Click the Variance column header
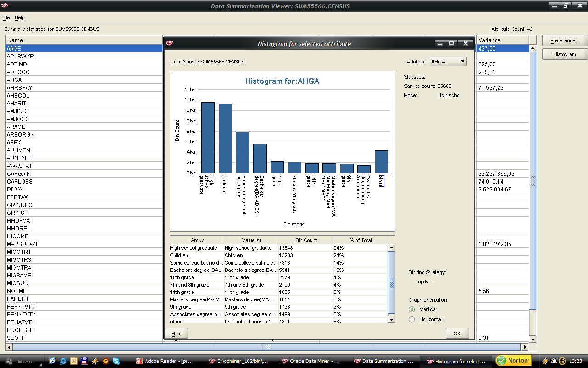 coord(503,40)
